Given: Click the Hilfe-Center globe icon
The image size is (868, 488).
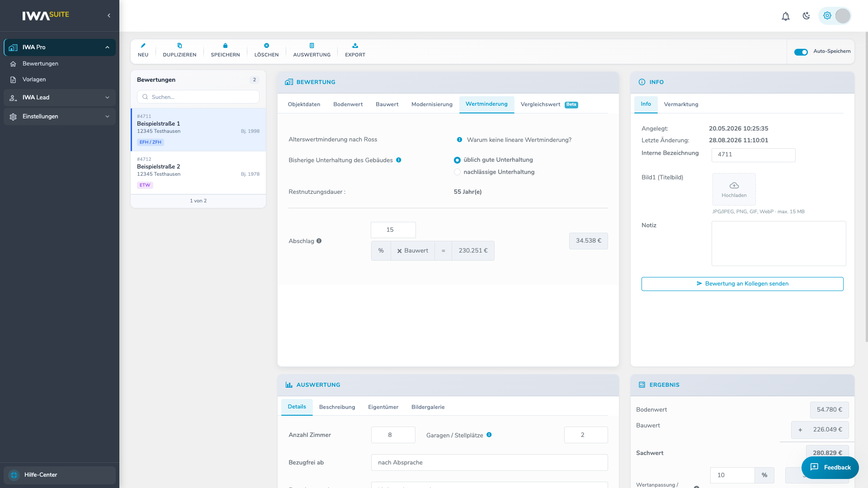Looking at the screenshot, I should (14, 475).
